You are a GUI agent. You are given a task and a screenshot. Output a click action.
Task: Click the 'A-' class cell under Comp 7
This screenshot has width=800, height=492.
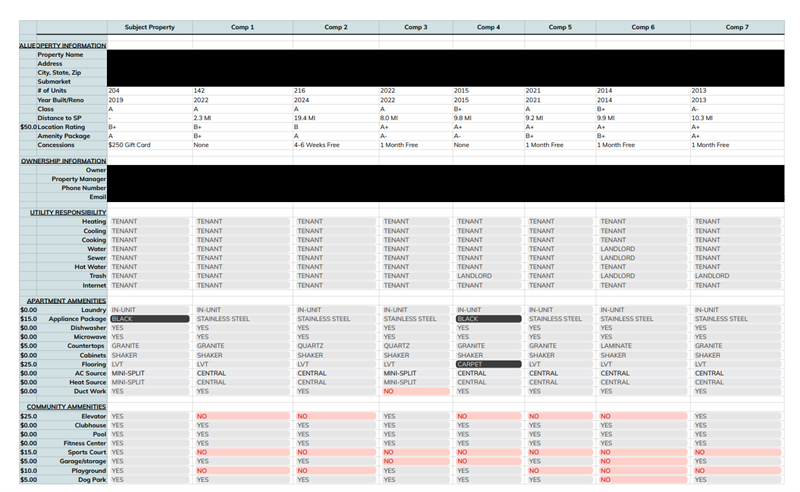coord(737,109)
